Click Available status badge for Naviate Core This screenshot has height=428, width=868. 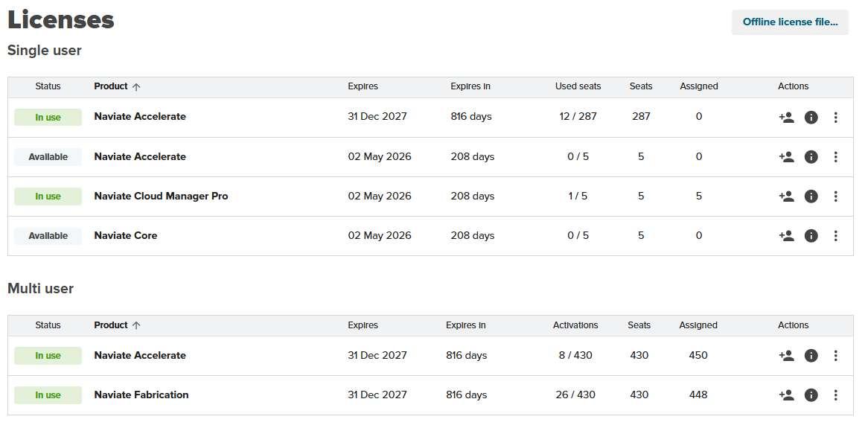[x=48, y=236]
